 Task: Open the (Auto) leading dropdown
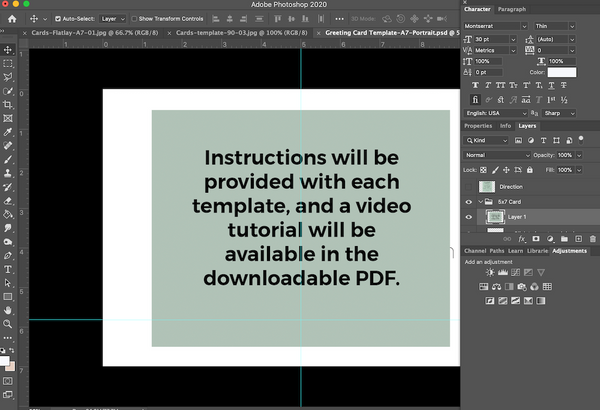point(572,39)
